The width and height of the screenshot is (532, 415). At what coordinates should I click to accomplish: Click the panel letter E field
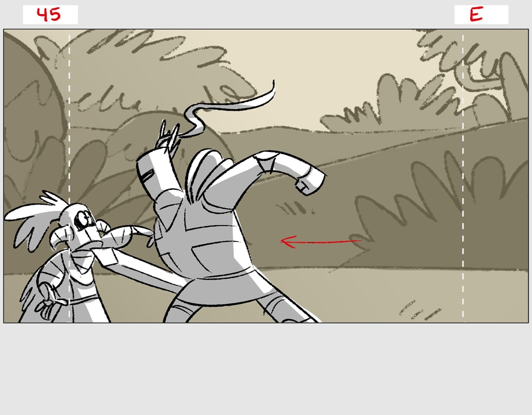coord(481,15)
